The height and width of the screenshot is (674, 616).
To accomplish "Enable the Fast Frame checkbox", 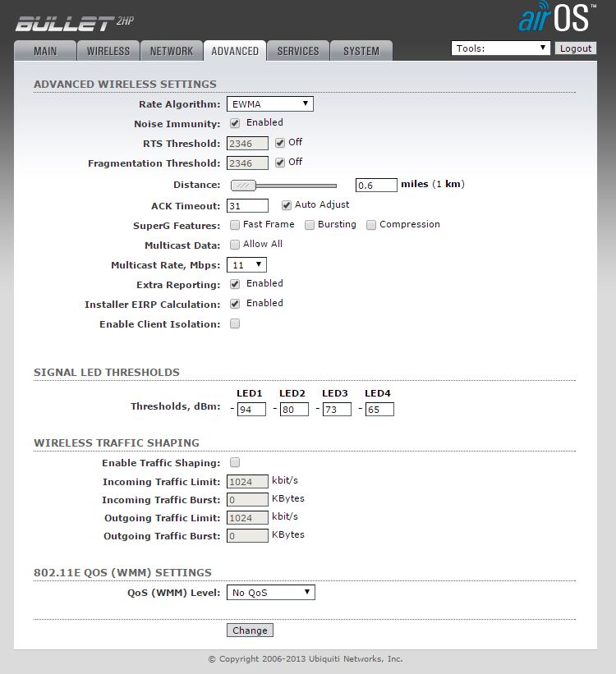I will [x=235, y=225].
